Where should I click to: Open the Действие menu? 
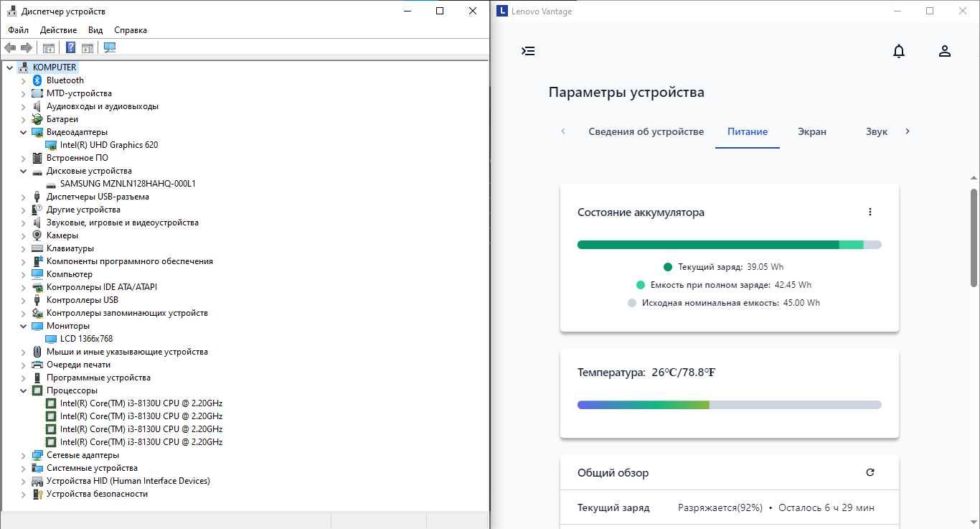click(x=58, y=30)
